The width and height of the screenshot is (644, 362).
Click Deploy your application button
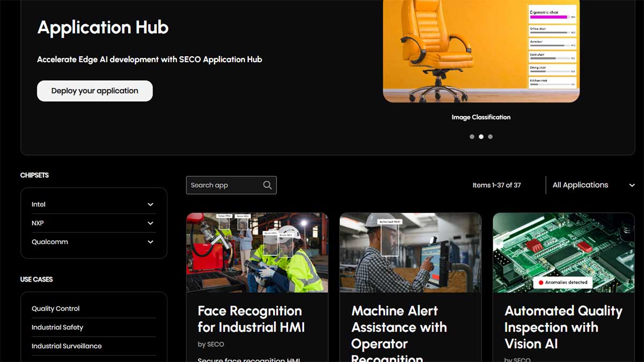(95, 91)
